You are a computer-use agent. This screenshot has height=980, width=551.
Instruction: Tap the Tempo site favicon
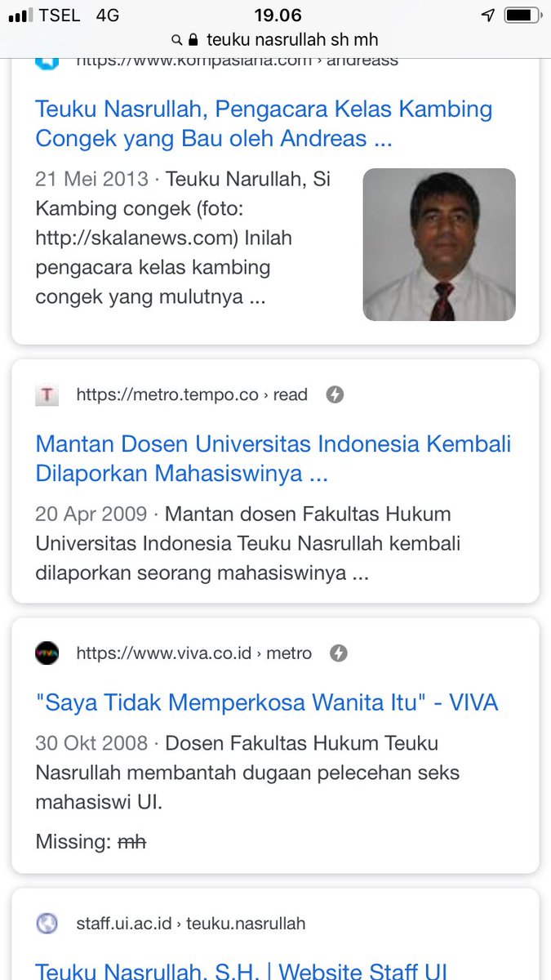click(x=47, y=395)
